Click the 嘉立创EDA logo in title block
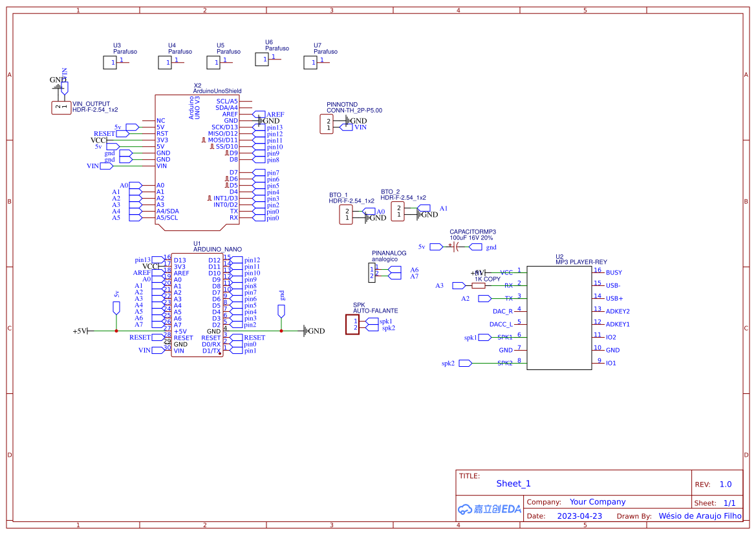Image resolution: width=756 pixels, height=535 pixels. coord(488,509)
